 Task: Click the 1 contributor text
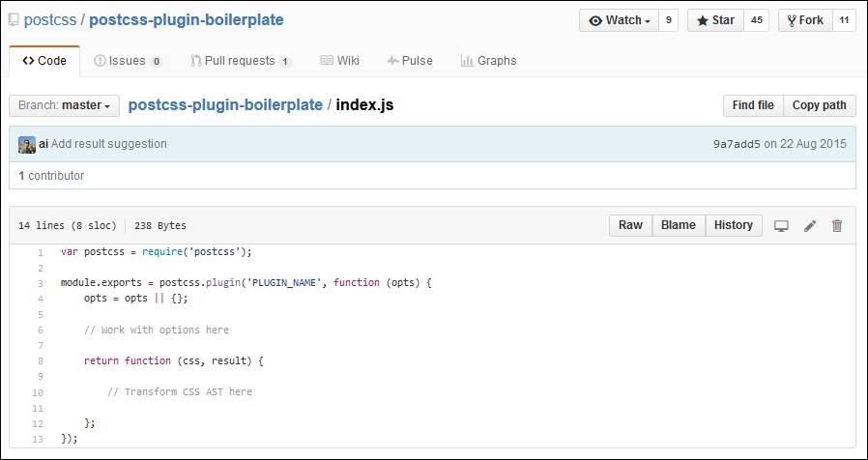51,176
